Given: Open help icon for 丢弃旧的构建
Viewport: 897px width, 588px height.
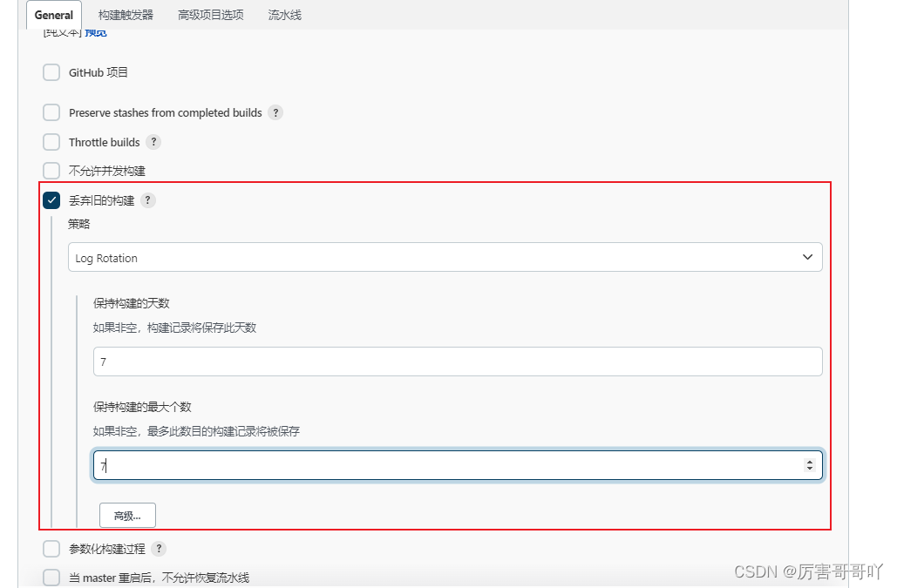Looking at the screenshot, I should tap(148, 200).
